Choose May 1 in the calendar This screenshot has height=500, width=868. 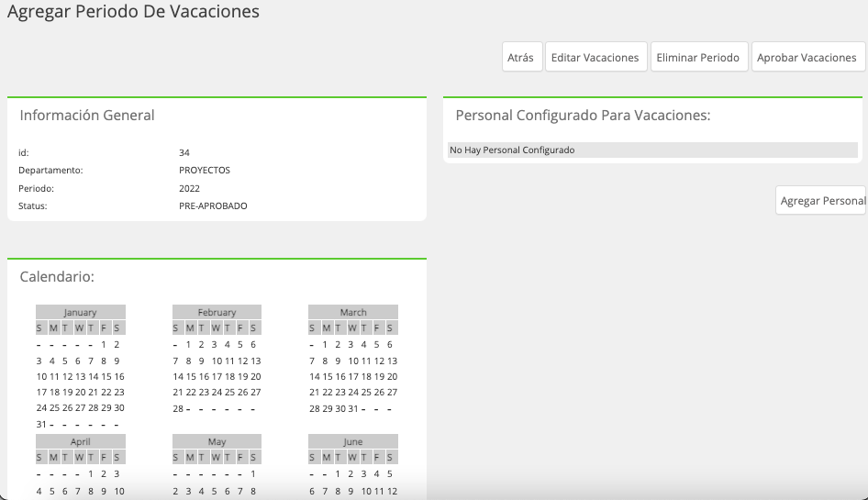point(253,474)
